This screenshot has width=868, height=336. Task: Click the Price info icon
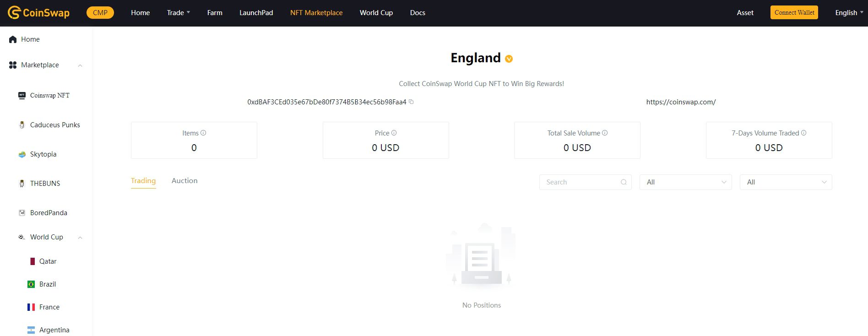(x=394, y=133)
